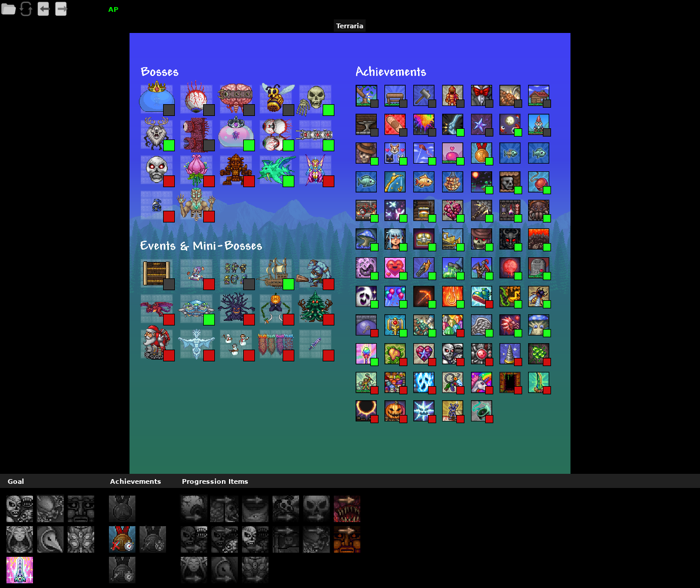Mark the Lunatic Cultist boss icon
Viewport: 700px width, 588px height.
[157, 206]
